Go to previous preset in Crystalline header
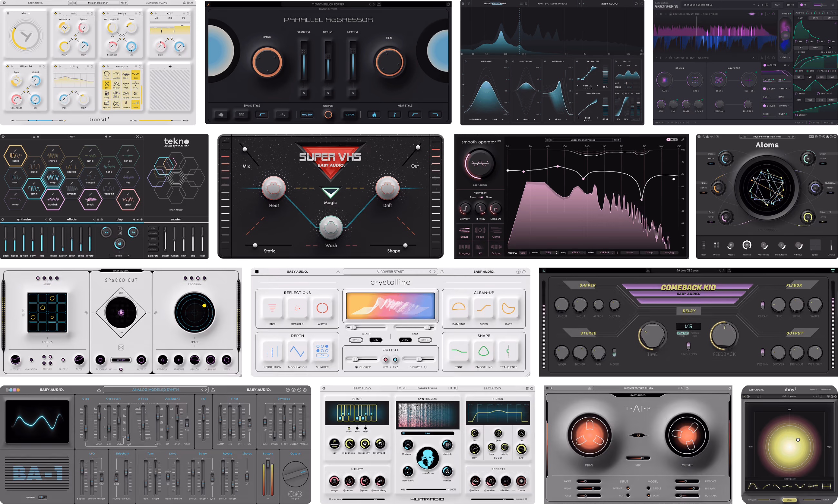This screenshot has width=838, height=504. coord(430,272)
